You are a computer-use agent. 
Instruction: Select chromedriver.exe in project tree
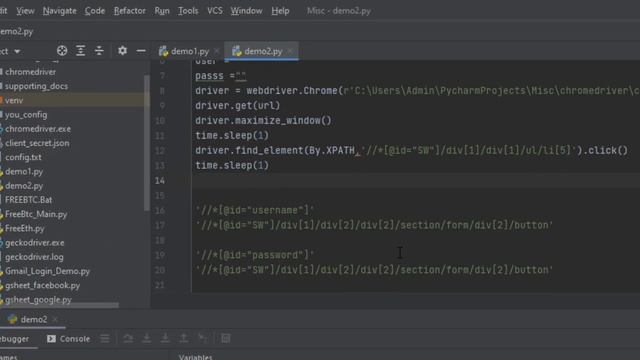pyautogui.click(x=38, y=129)
